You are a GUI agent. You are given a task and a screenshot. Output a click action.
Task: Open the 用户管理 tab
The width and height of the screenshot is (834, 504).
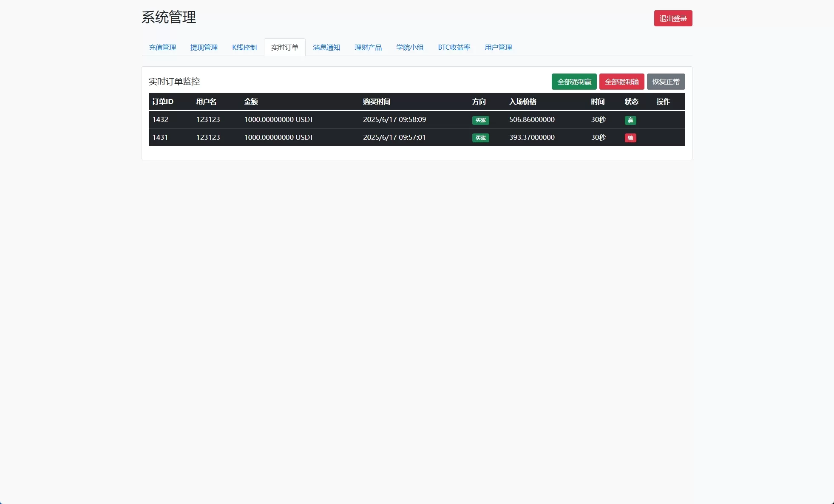[498, 48]
